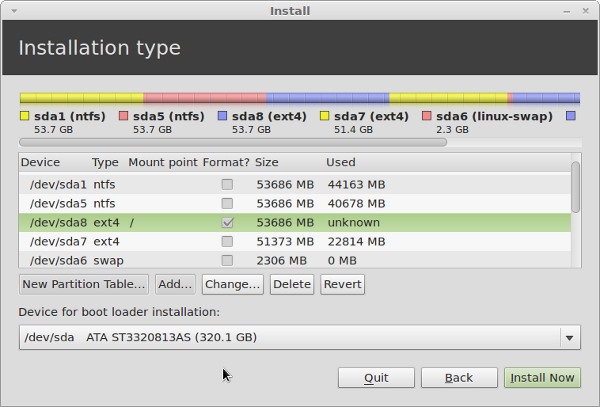
Task: Click the yellow sda1 legend color swatch
Action: [x=25, y=116]
